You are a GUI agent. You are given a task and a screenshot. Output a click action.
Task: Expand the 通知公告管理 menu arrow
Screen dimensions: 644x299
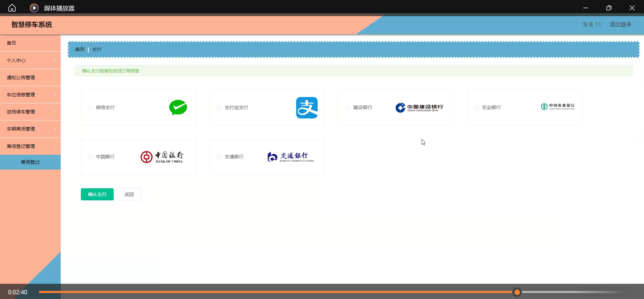pyautogui.click(x=55, y=78)
